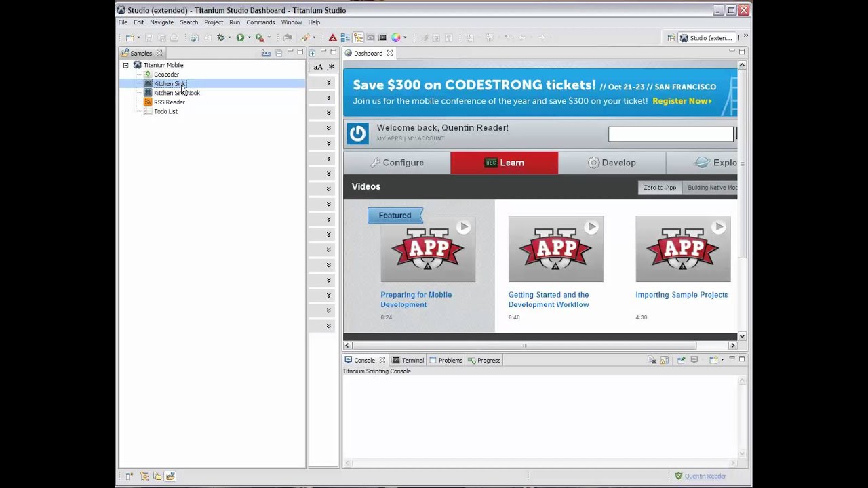Expand the first dropdown chevron below aA
Viewport: 868px width, 488px height.
point(328,83)
